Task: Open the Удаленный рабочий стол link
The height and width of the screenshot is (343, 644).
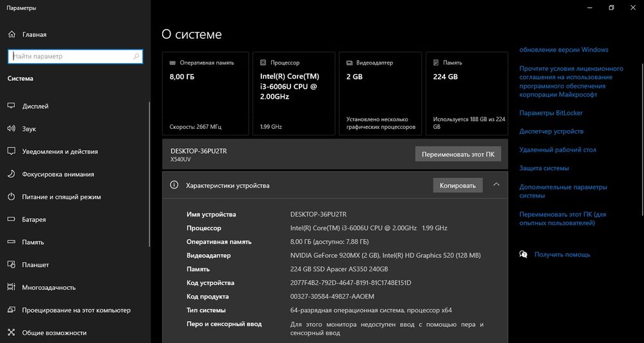Action: pyautogui.click(x=557, y=150)
